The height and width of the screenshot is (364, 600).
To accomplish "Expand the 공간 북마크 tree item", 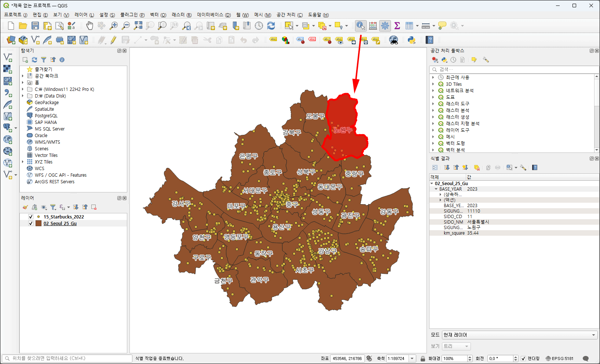I will point(23,76).
